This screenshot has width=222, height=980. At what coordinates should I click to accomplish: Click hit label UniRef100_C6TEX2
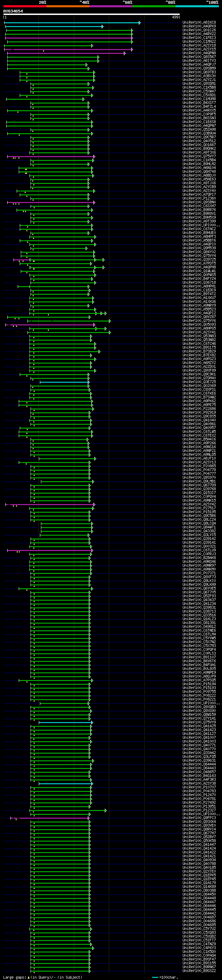[199, 435]
